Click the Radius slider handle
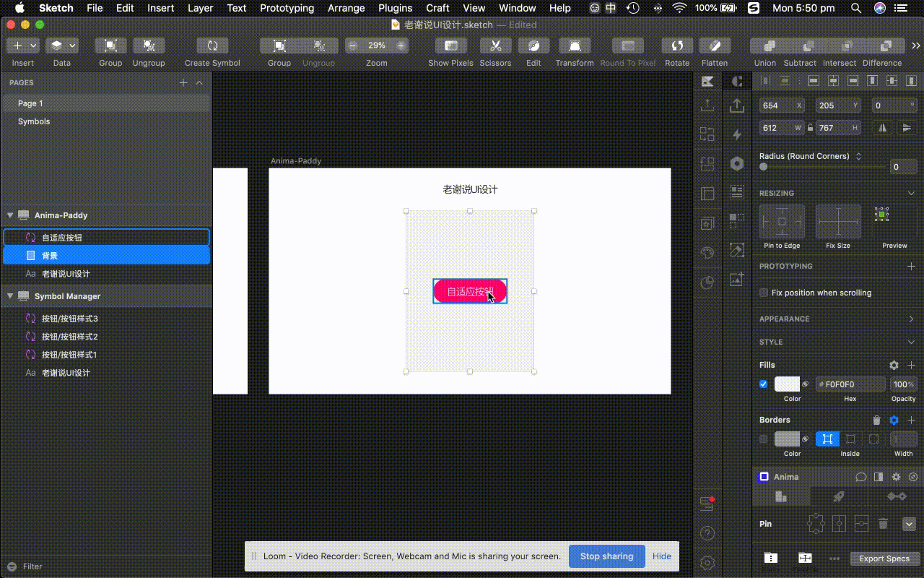 (764, 167)
